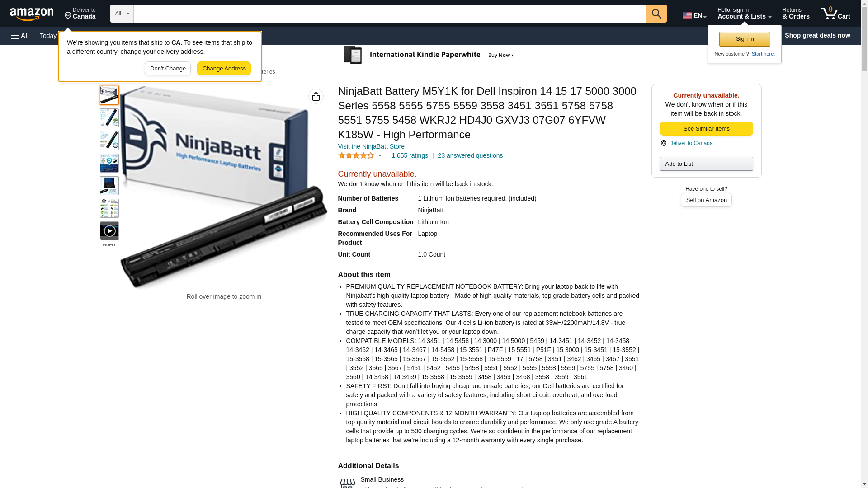
Task: Click the search magnifier Go button
Action: point(656,14)
